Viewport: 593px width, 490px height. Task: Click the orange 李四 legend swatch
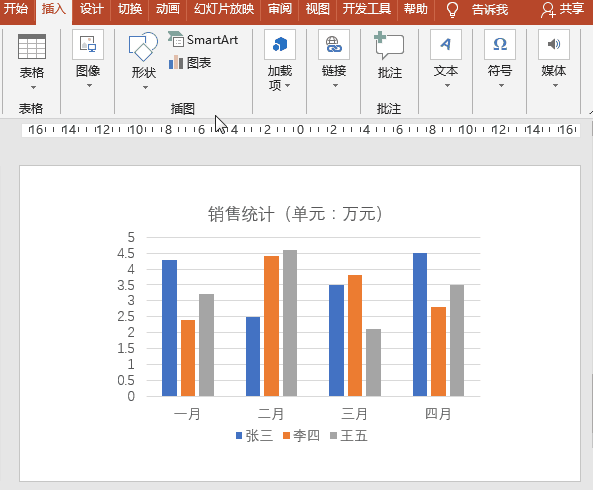pyautogui.click(x=286, y=436)
